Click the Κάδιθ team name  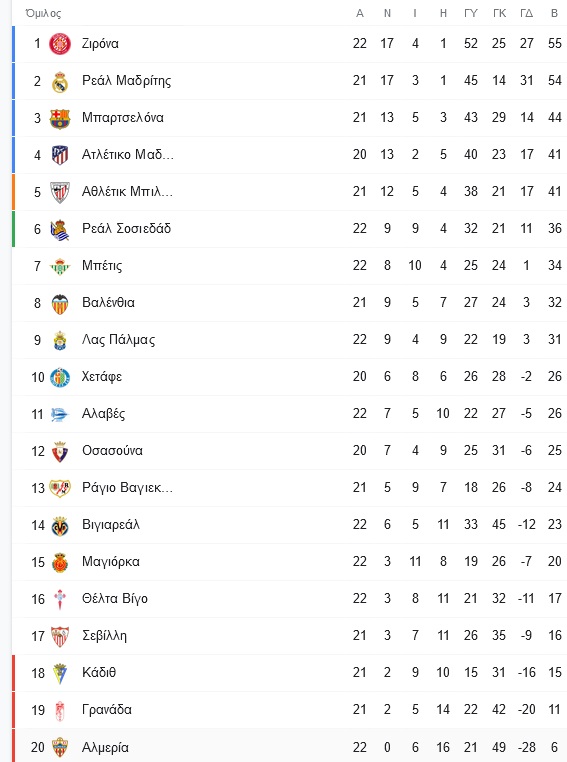coord(99,673)
